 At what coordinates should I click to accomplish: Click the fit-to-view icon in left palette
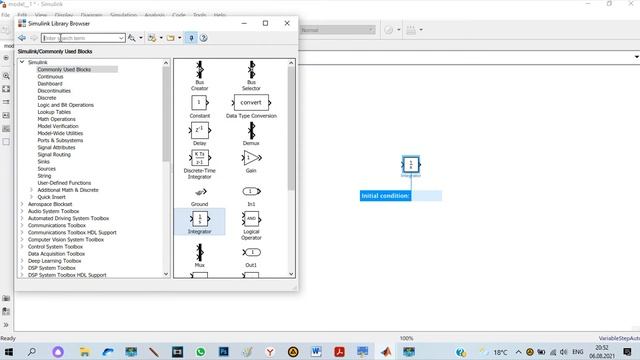6,89
